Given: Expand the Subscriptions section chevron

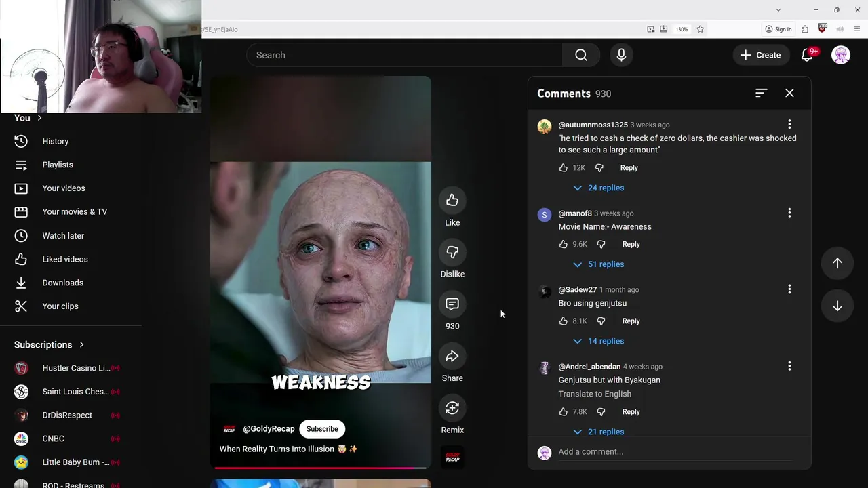Looking at the screenshot, I should [x=81, y=344].
